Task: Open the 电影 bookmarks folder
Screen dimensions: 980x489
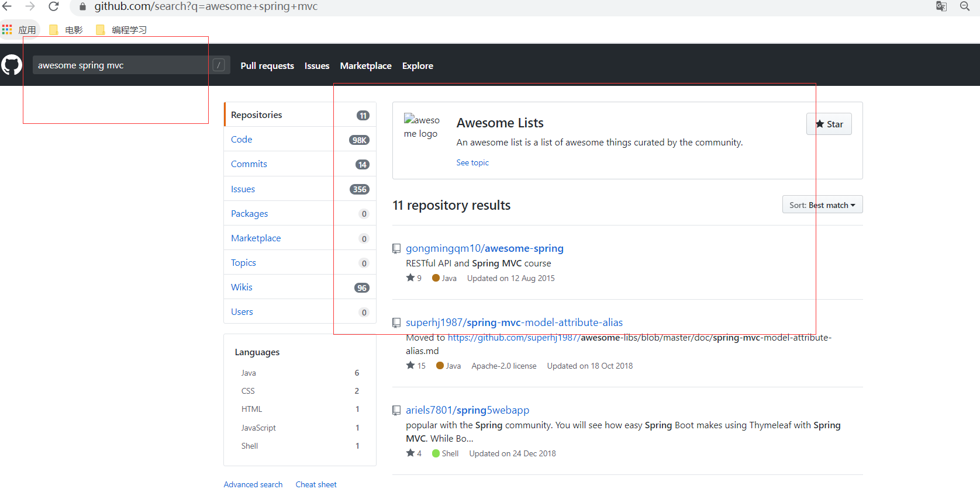Action: point(66,30)
